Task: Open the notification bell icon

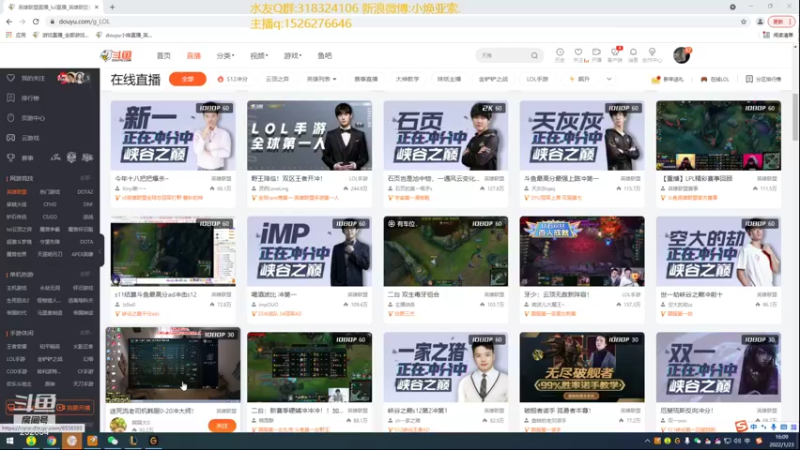Action: [x=633, y=52]
